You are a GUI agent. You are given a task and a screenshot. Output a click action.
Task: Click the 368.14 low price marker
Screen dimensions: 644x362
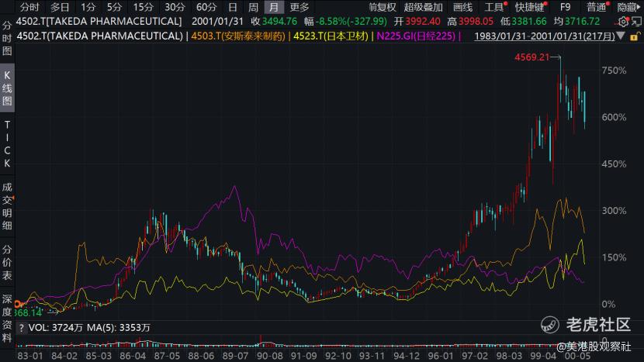(x=29, y=312)
